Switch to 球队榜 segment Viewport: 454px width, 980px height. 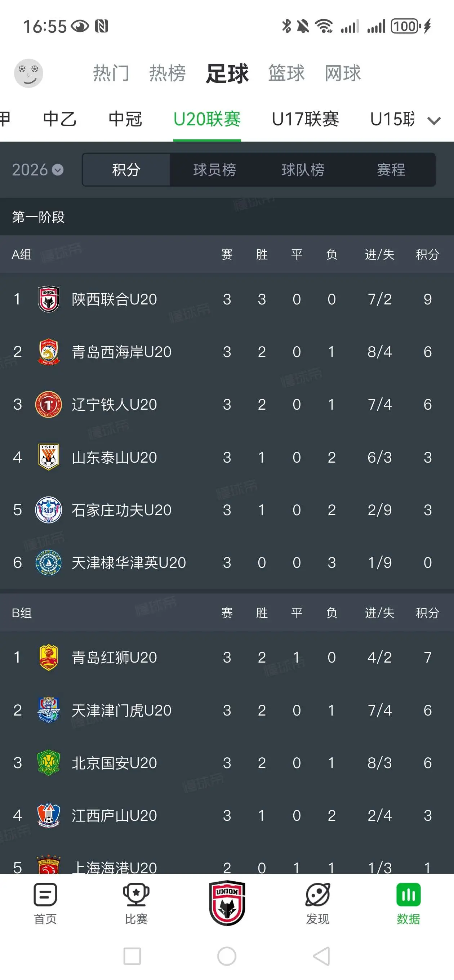(x=303, y=170)
